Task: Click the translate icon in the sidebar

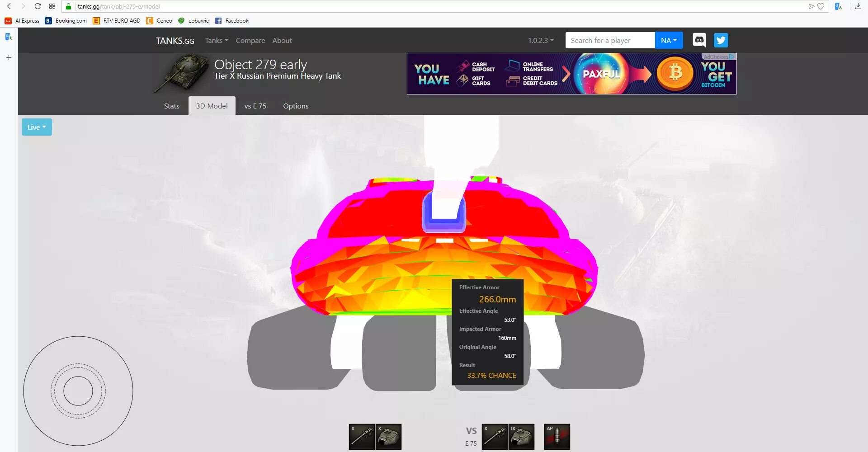Action: [9, 37]
